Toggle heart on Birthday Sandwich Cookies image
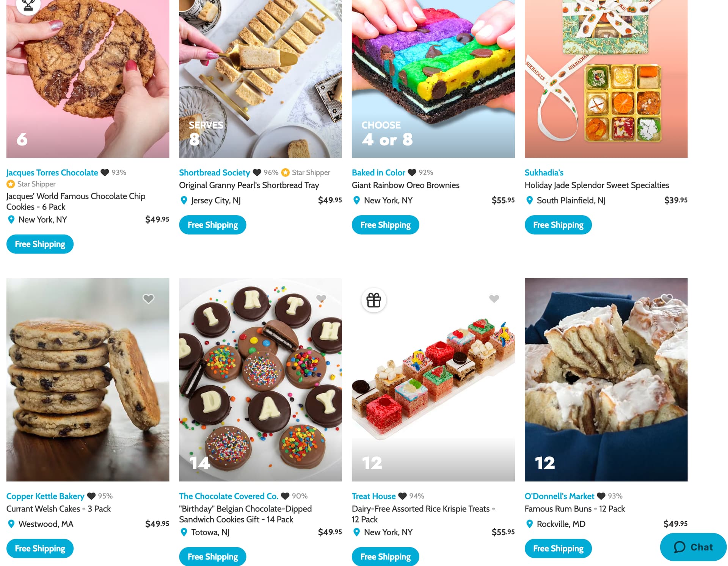This screenshot has height=566, width=728. 321,299
